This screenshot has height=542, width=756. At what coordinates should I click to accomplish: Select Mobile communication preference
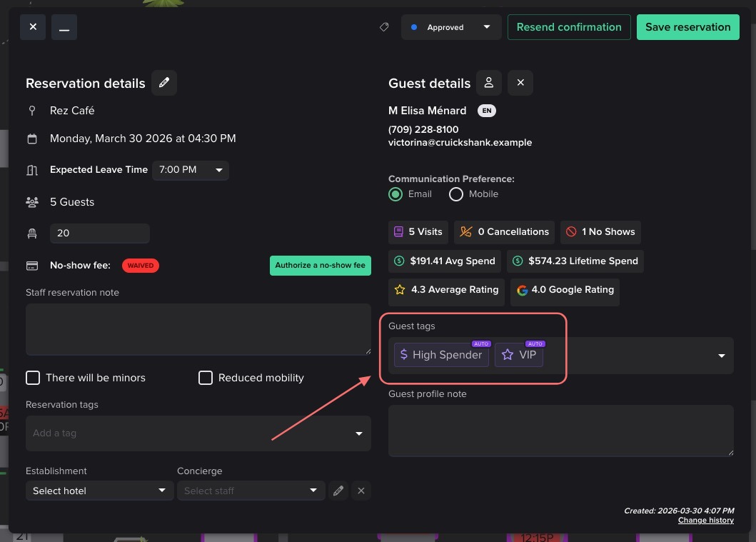point(456,194)
